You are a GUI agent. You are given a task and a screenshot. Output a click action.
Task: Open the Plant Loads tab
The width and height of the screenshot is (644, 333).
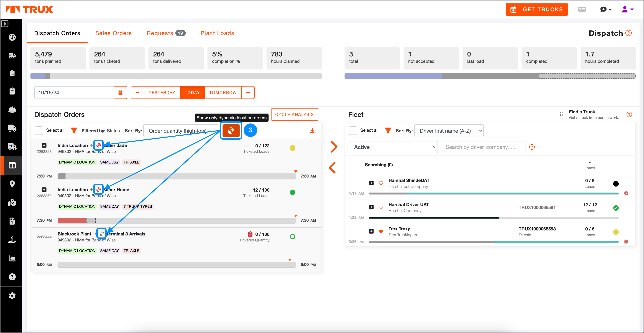tap(217, 33)
